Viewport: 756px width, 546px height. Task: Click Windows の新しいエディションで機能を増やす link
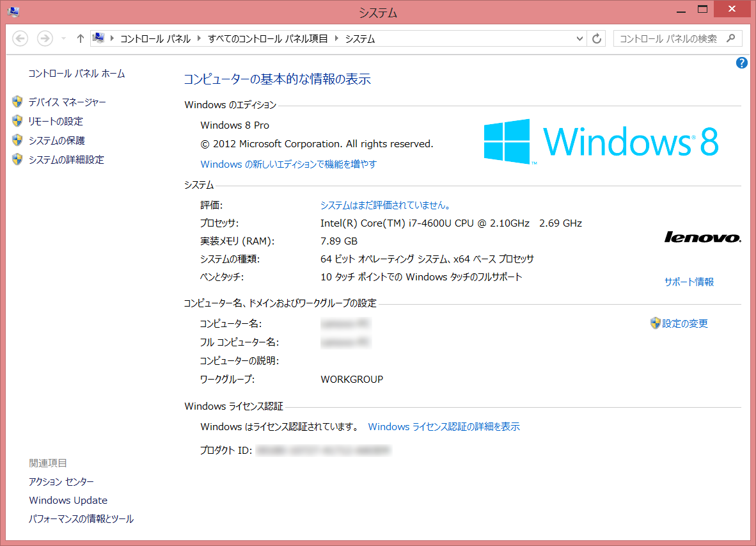288,164
